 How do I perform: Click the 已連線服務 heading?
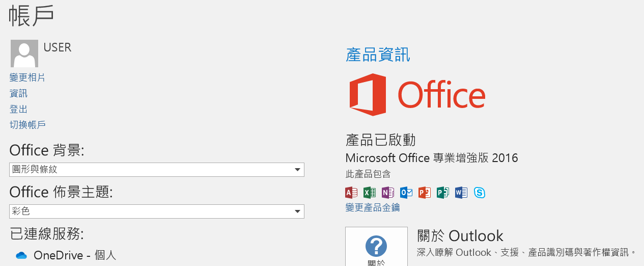47,234
